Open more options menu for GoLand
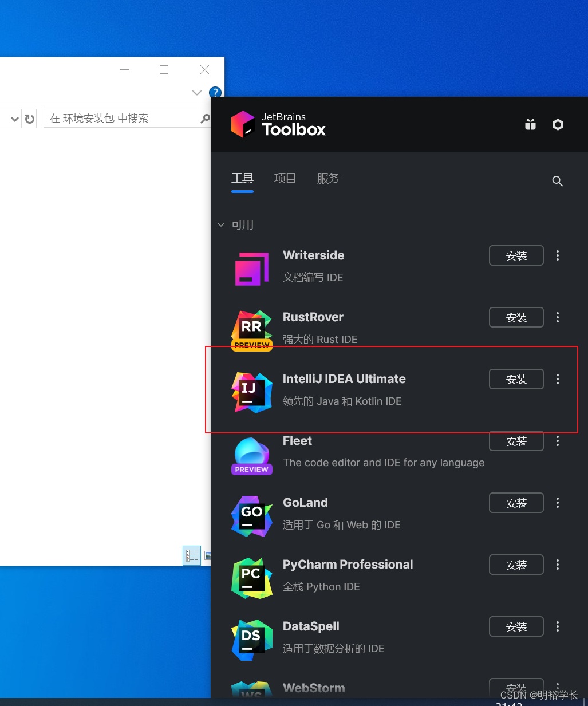Viewport: 588px width, 706px height. click(x=558, y=503)
